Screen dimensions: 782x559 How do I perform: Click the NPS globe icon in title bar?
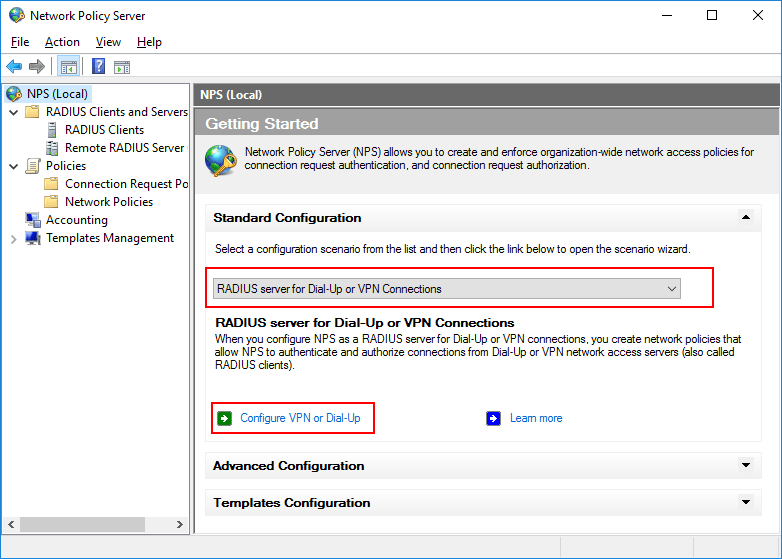point(16,15)
